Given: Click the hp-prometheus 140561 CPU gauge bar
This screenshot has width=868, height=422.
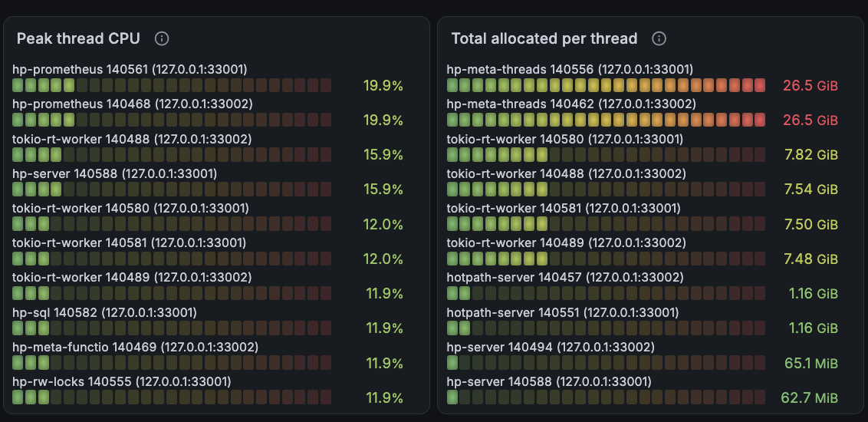Looking at the screenshot, I should [172, 85].
